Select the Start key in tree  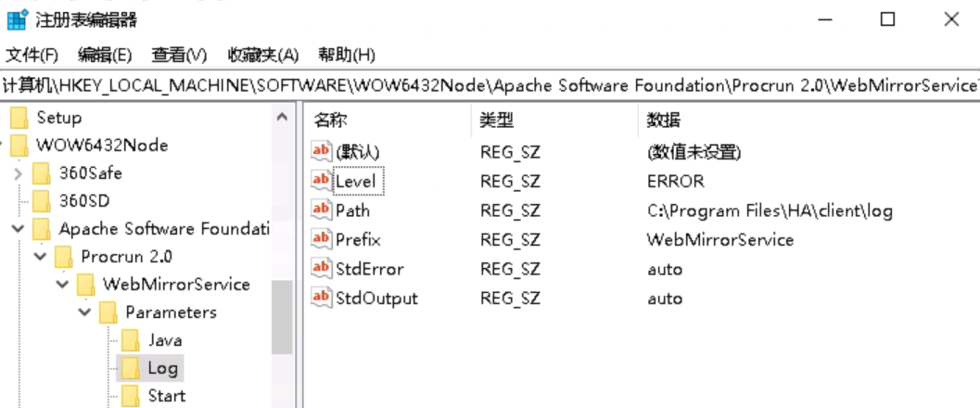166,396
